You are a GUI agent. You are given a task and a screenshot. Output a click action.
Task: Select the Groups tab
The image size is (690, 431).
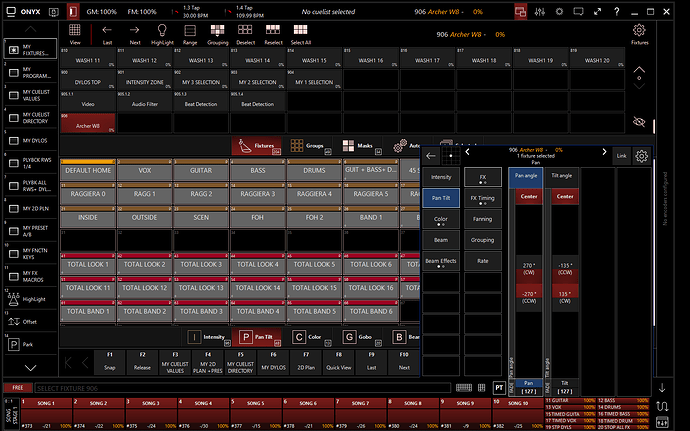(x=310, y=146)
